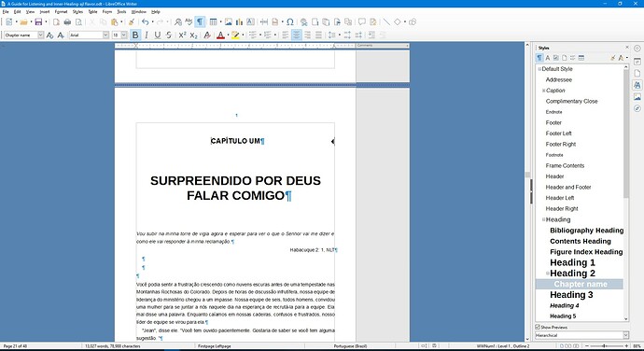644x351 pixels.
Task: Insert special character Omega icon
Action: 290,21
